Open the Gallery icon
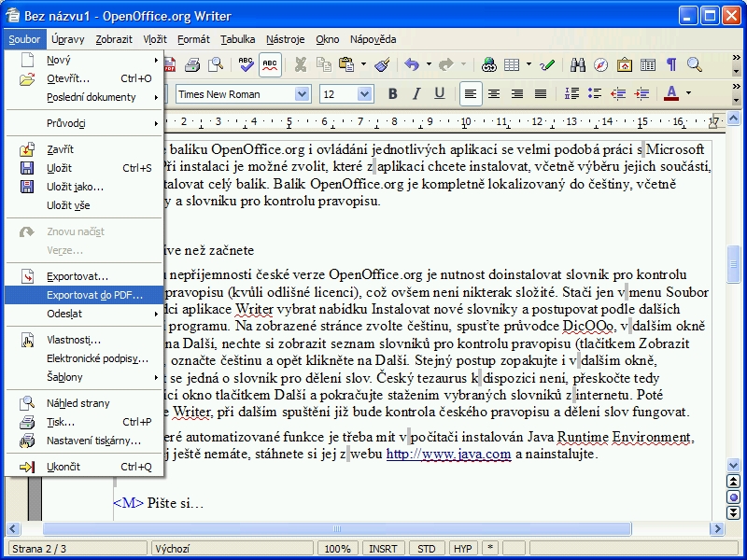Viewport: 747px width, 560px height. 624,64
